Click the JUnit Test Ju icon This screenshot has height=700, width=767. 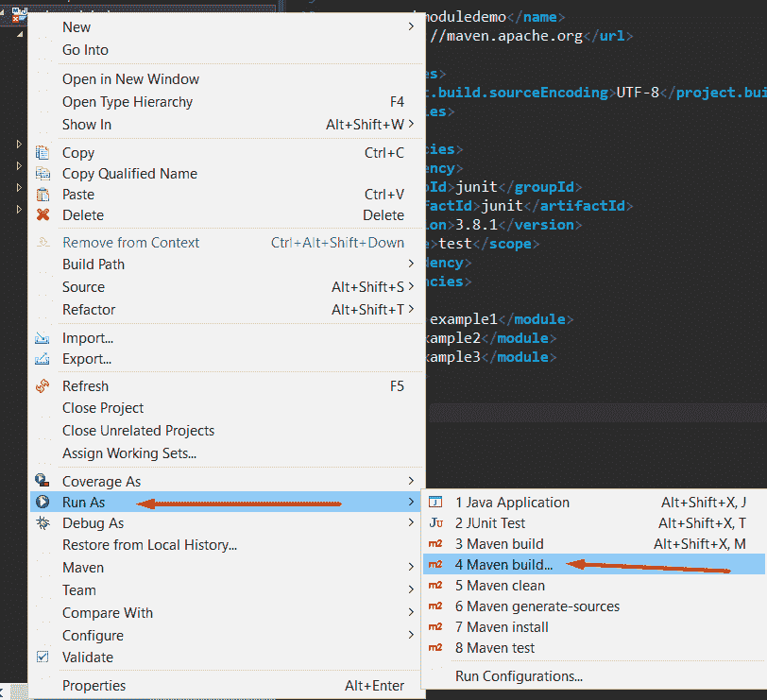click(435, 523)
